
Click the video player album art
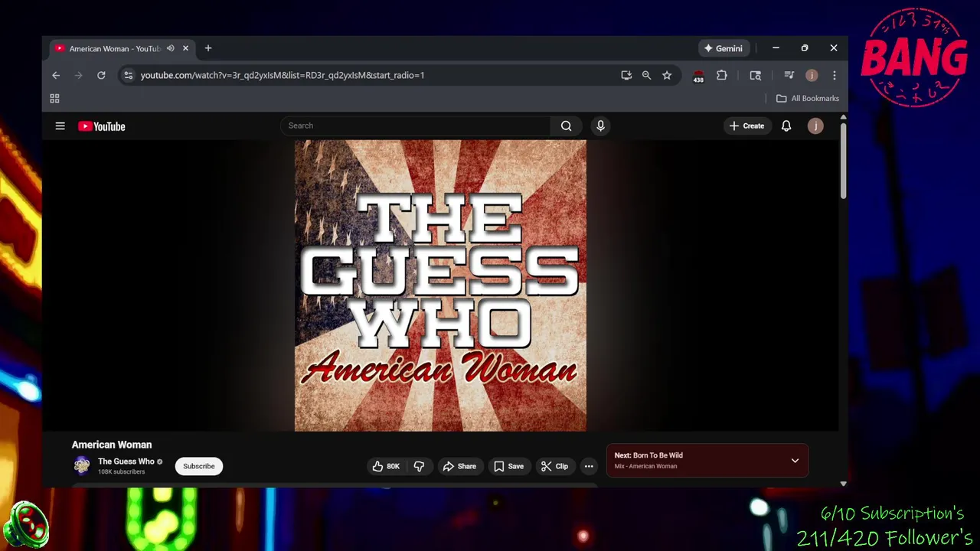(x=440, y=285)
